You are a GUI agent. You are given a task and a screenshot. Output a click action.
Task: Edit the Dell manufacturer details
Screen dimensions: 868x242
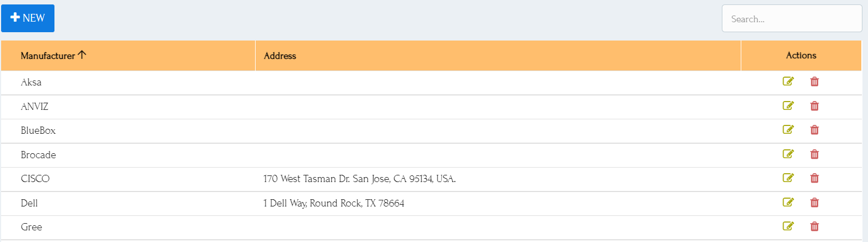788,202
